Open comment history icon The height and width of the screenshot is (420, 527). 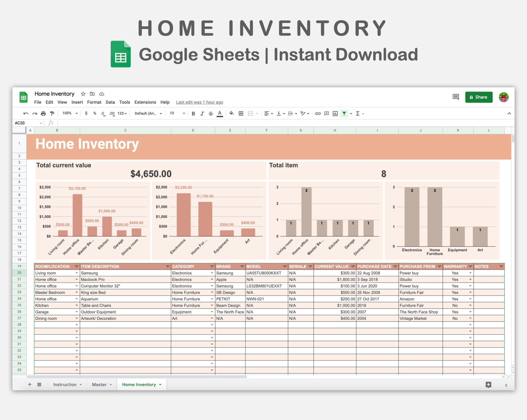tap(456, 97)
